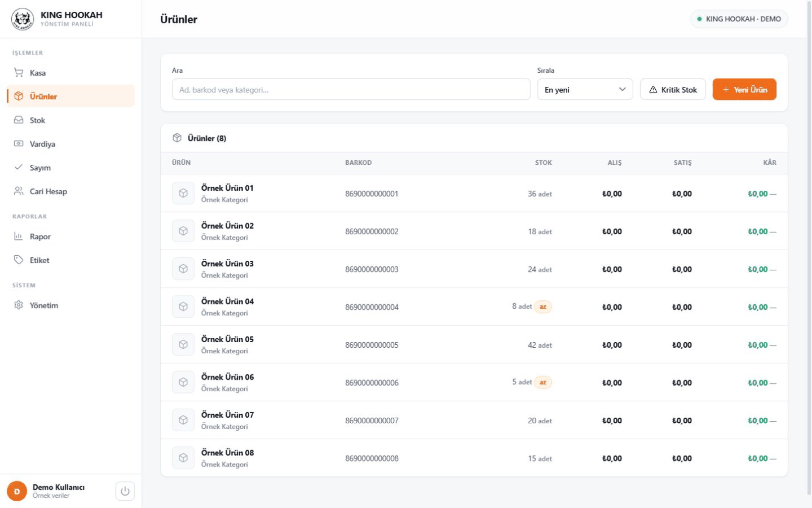812x508 pixels.
Task: Click product icon of Örnek Ürün 01
Action: point(183,194)
